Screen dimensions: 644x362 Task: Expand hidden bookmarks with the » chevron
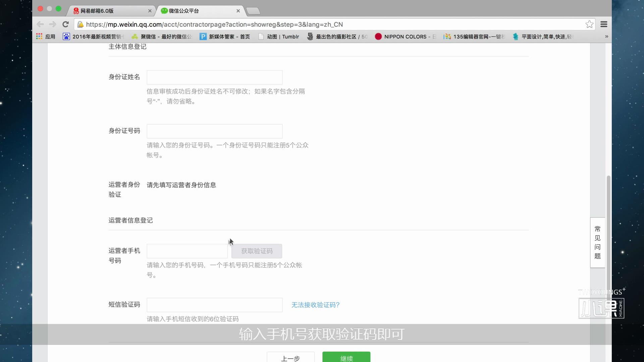click(606, 37)
